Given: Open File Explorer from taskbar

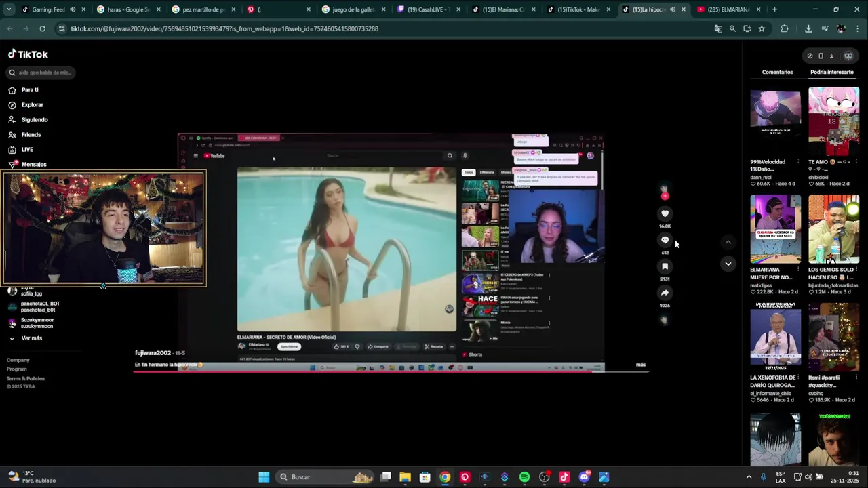Looking at the screenshot, I should click(405, 477).
